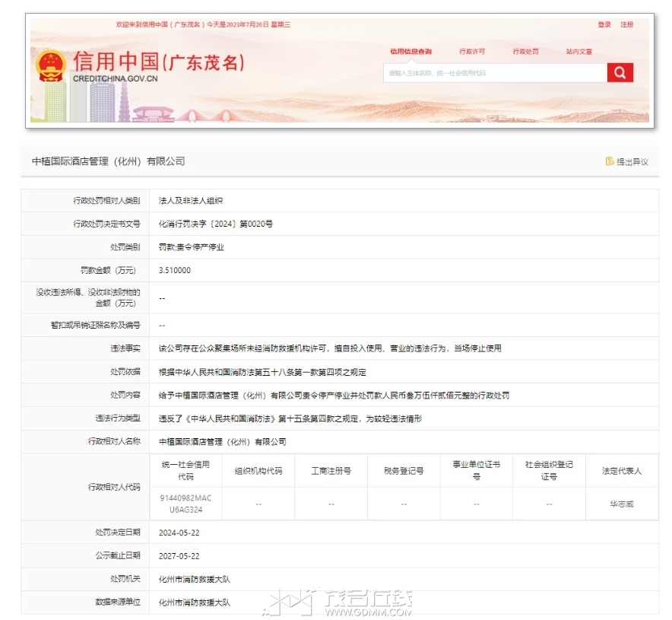Select the 违法事实 description text

point(330,348)
